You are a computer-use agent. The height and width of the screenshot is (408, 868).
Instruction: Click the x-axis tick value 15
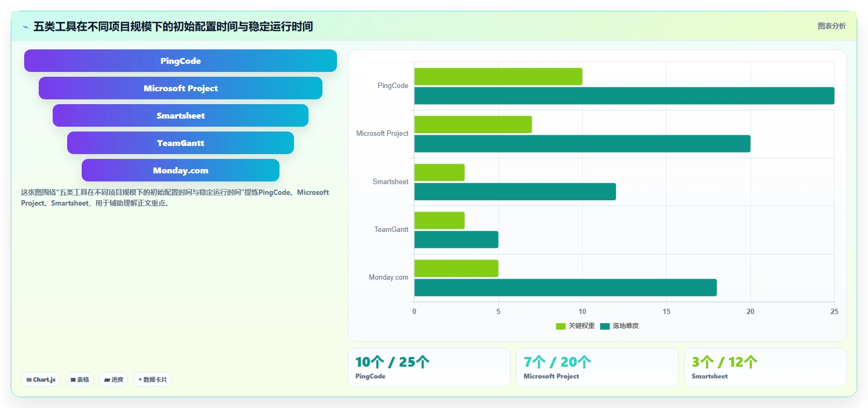[x=666, y=311]
